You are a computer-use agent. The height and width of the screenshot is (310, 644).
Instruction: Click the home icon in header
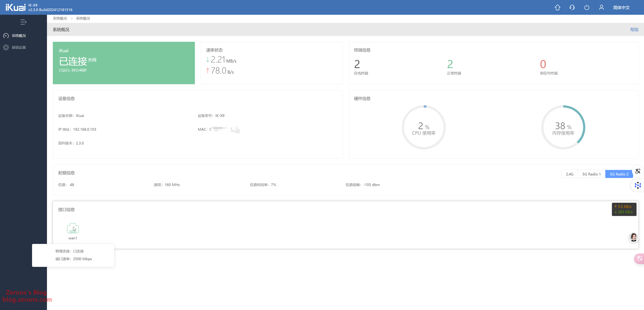pyautogui.click(x=557, y=8)
